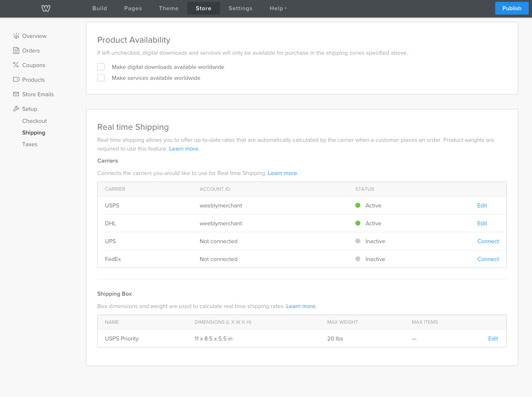Click the 20 lbs max weight value

point(335,338)
